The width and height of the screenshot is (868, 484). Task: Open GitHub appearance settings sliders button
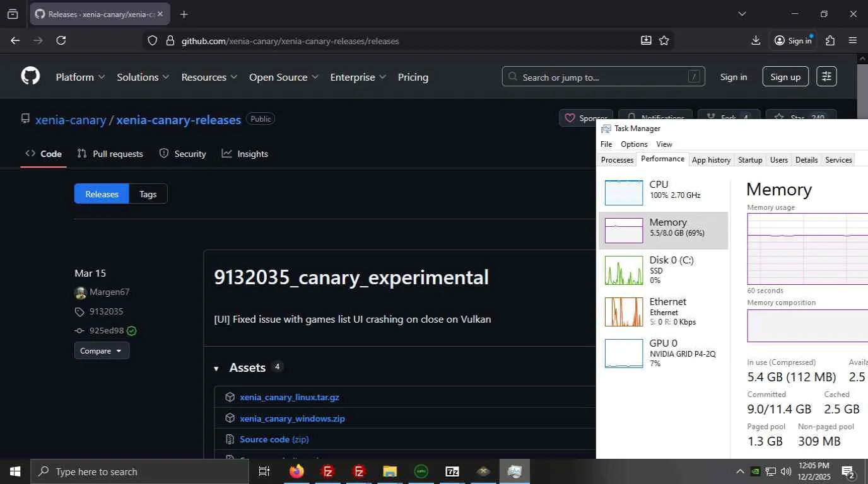click(826, 77)
